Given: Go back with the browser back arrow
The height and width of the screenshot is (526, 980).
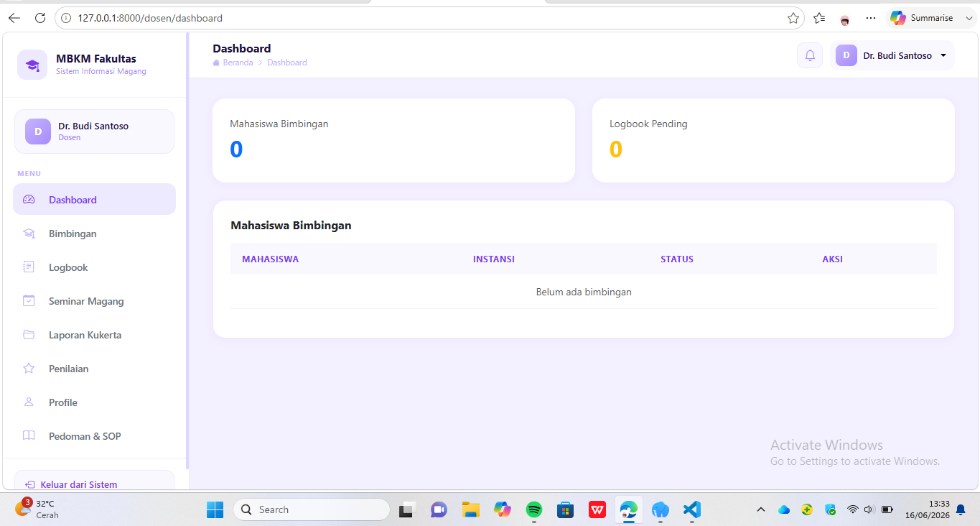Looking at the screenshot, I should 14,18.
